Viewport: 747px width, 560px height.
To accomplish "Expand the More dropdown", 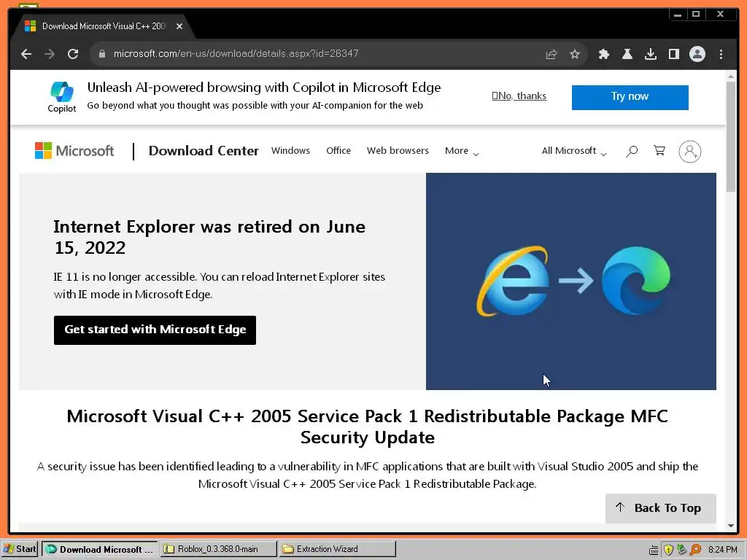I will 462,151.
